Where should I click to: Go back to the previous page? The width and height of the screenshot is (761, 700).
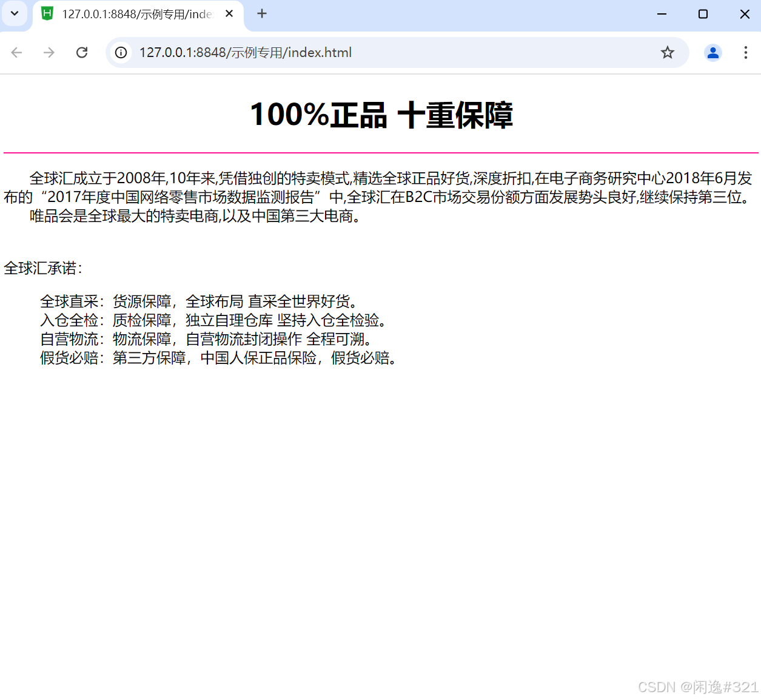(x=16, y=53)
